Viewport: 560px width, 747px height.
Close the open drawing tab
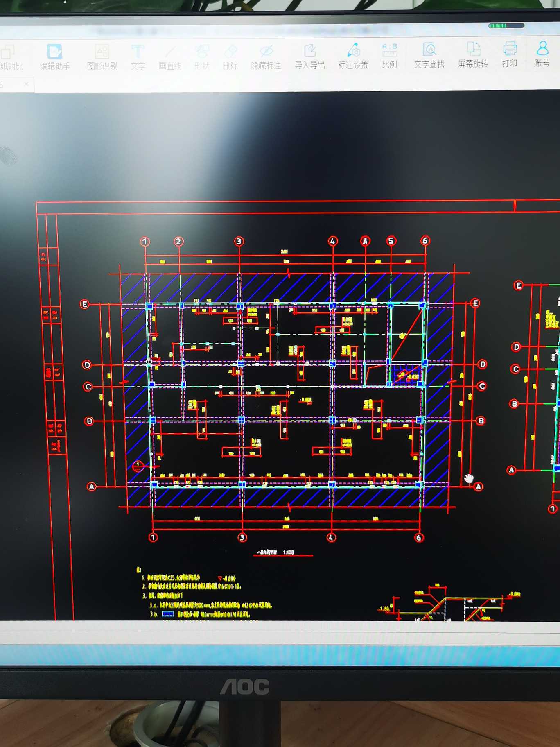pos(26,84)
